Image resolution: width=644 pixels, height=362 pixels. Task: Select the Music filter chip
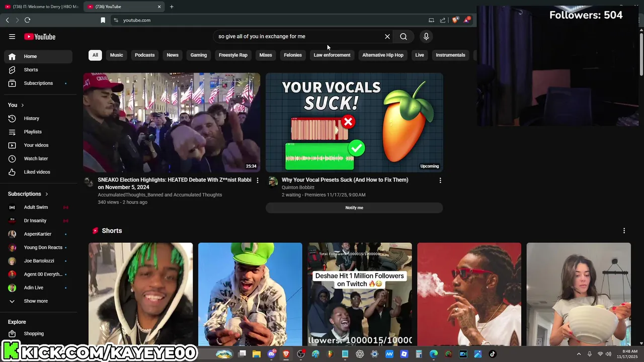(117, 55)
